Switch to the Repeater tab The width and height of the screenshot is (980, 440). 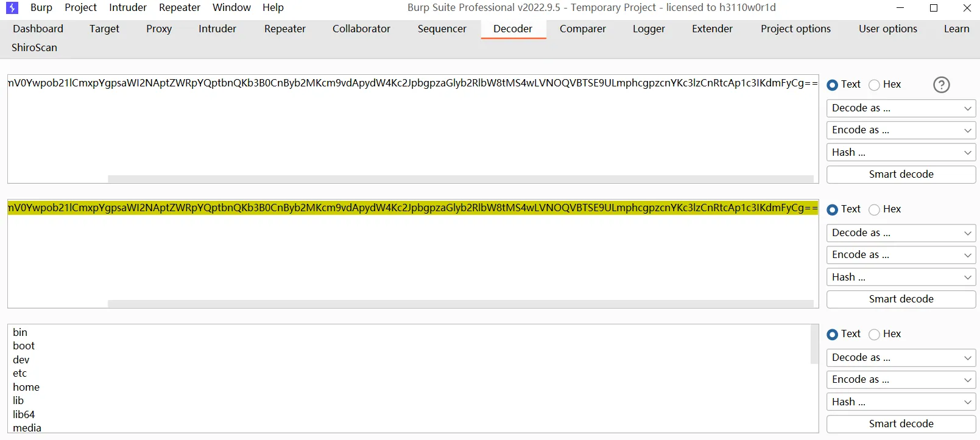pyautogui.click(x=285, y=29)
